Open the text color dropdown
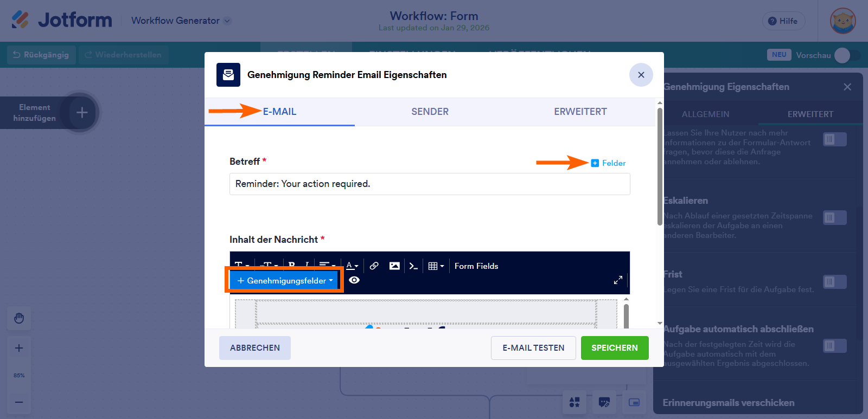The width and height of the screenshot is (868, 419). click(x=352, y=266)
